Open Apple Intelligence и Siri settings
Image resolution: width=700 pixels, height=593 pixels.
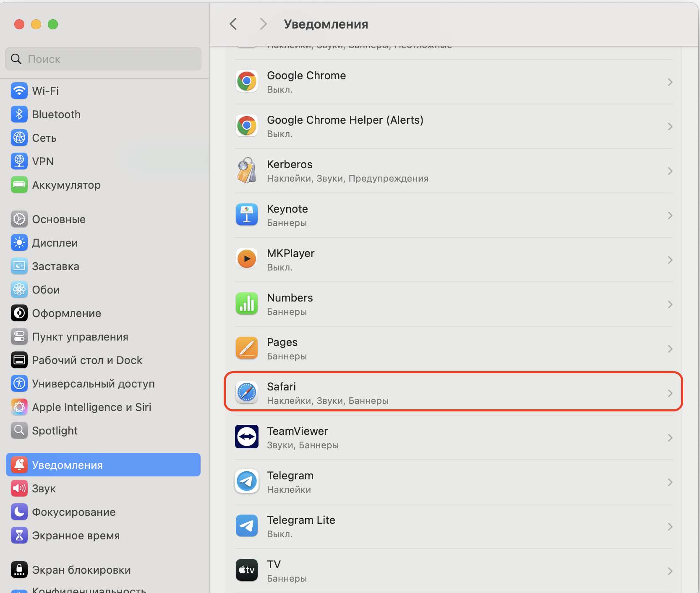point(91,407)
